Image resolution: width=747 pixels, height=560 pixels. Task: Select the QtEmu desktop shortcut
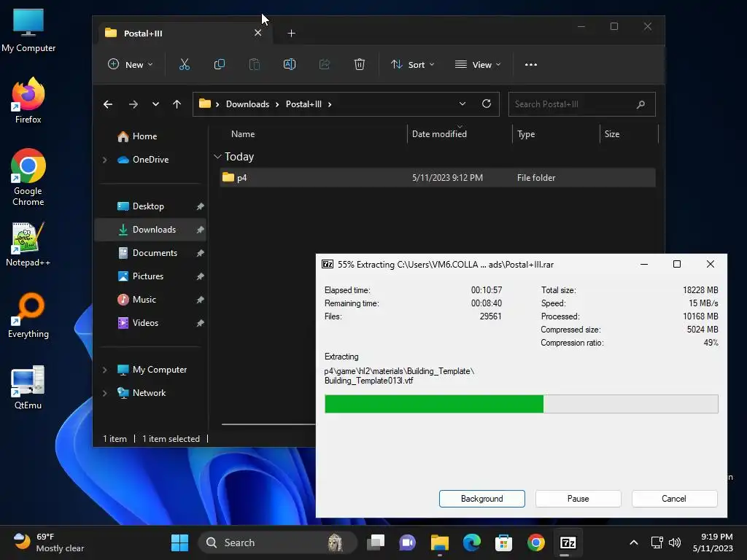point(28,387)
